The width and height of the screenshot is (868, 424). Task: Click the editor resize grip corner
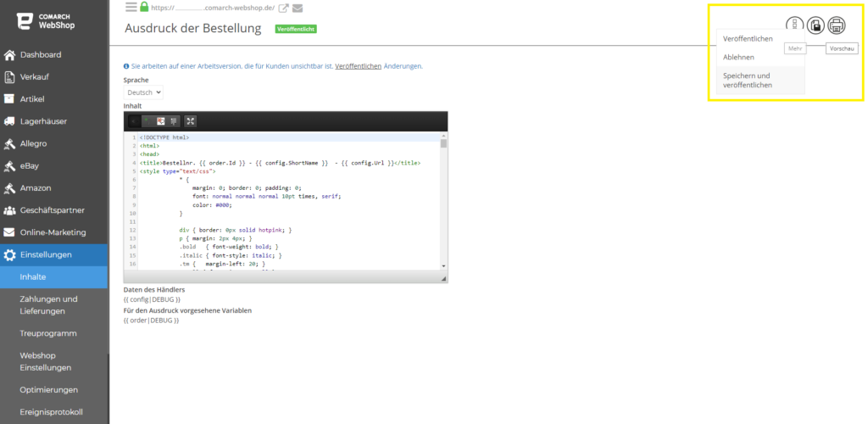click(443, 279)
